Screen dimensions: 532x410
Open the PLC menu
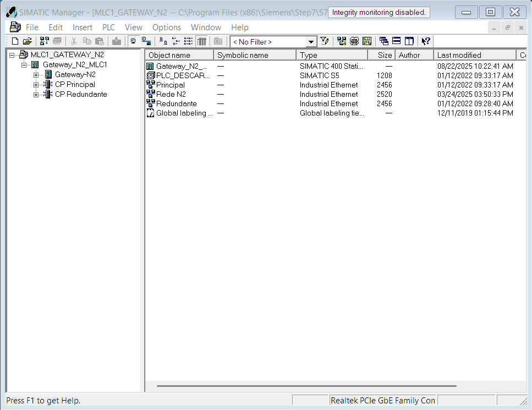108,28
